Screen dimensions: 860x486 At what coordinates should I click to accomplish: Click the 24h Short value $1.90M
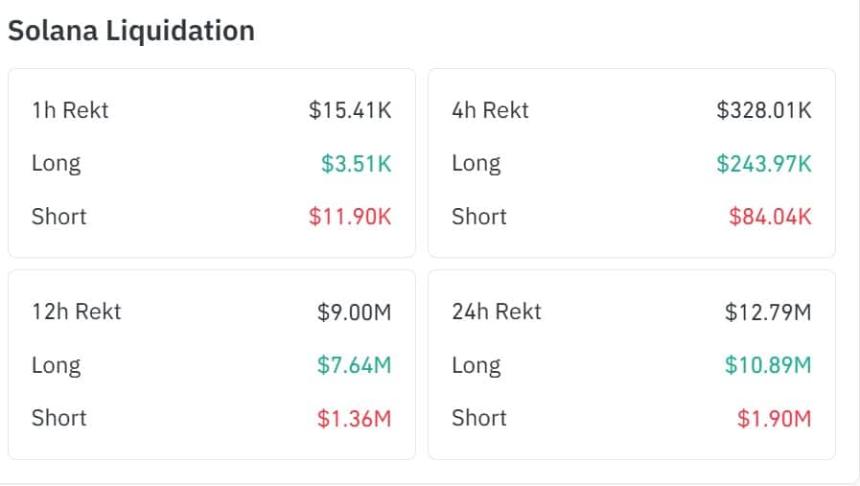coord(774,419)
